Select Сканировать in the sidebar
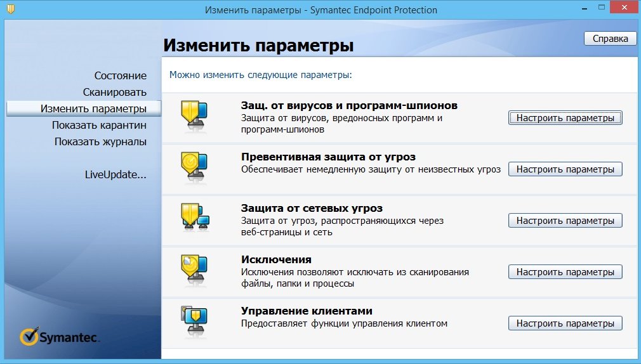This screenshot has width=641, height=364. tap(114, 93)
